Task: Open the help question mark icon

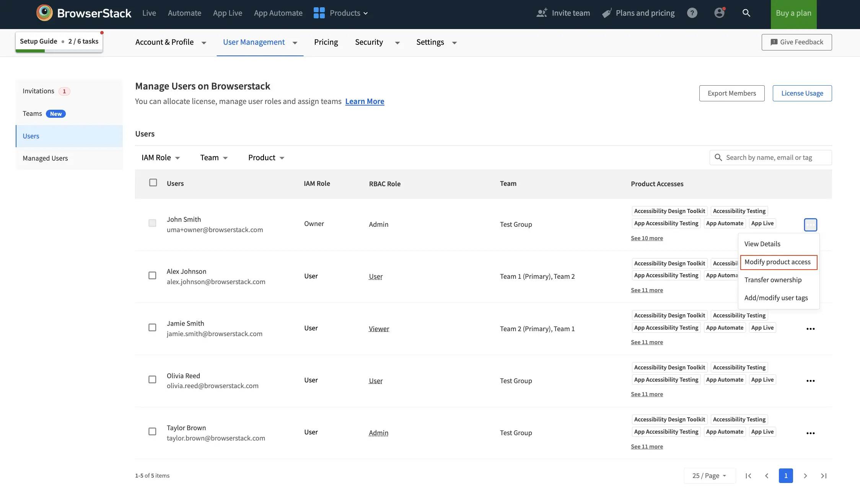Action: [x=692, y=13]
